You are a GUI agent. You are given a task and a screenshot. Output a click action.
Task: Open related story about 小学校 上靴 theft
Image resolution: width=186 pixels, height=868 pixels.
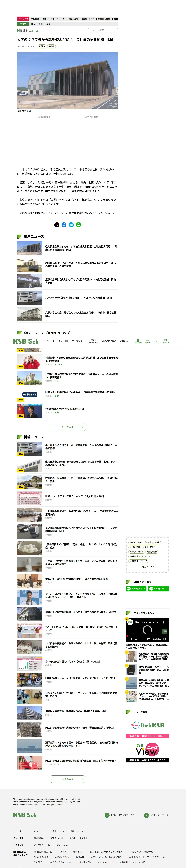pyautogui.click(x=68, y=248)
